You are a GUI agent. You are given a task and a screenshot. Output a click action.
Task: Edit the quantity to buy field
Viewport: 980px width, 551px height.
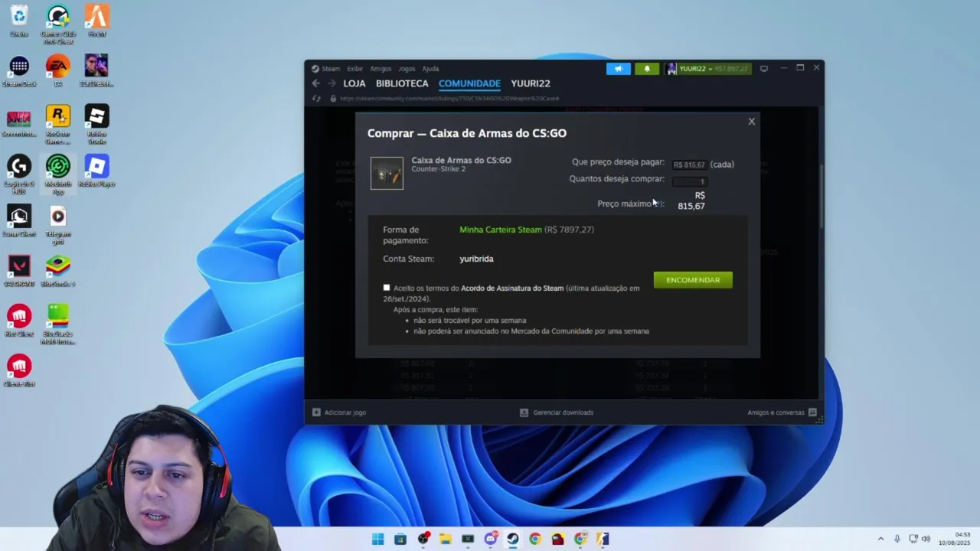[x=689, y=181]
